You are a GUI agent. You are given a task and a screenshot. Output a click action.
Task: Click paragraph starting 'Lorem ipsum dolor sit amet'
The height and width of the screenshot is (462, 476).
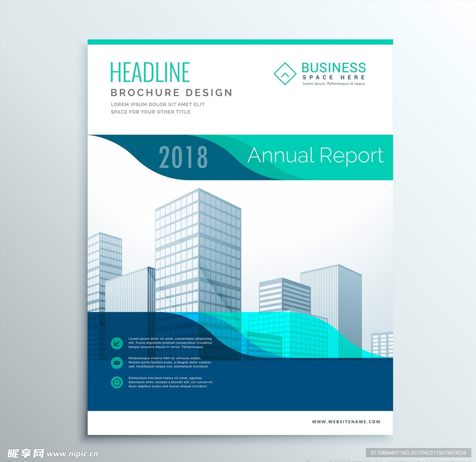click(x=170, y=342)
